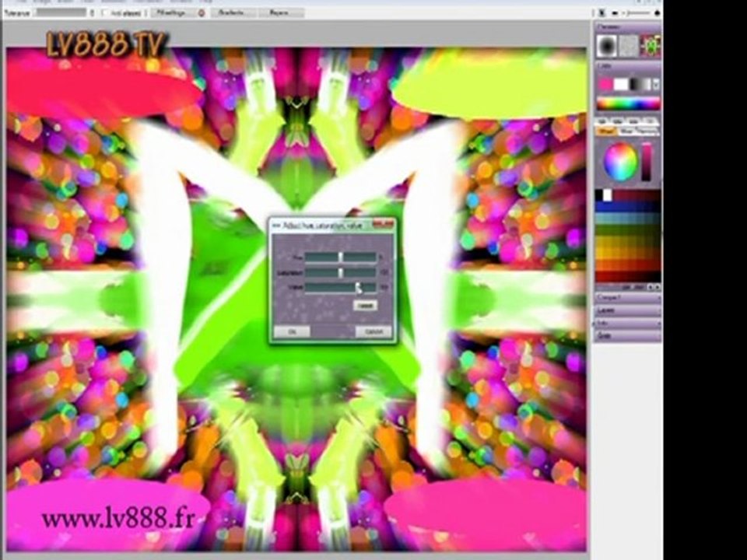The image size is (747, 560).
Task: Click the vertical brightness bar beside wheel
Action: [646, 162]
